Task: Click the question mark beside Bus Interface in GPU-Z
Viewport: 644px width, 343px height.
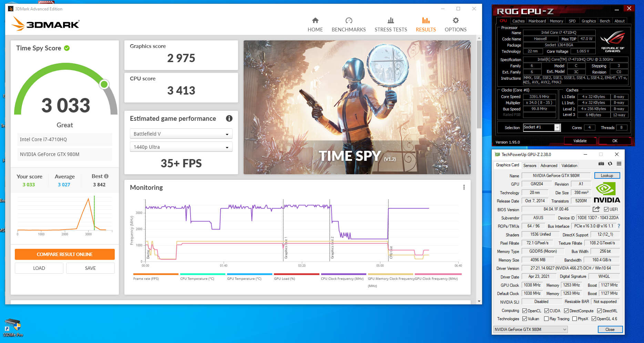Action: coord(619,226)
